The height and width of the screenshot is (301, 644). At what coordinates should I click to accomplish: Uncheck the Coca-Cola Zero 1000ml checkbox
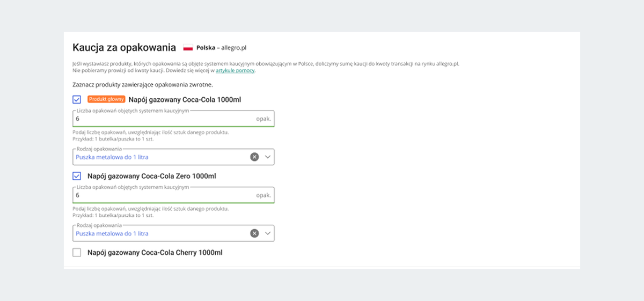point(77,176)
